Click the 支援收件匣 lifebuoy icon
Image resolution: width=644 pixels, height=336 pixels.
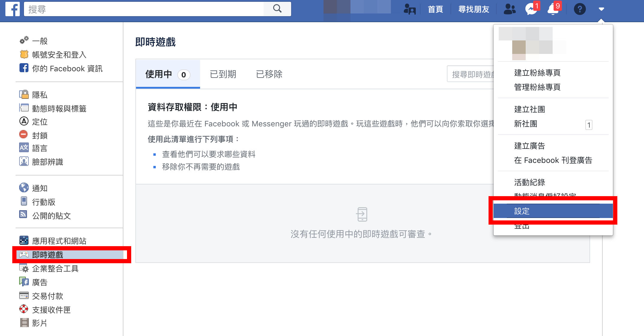coord(24,309)
